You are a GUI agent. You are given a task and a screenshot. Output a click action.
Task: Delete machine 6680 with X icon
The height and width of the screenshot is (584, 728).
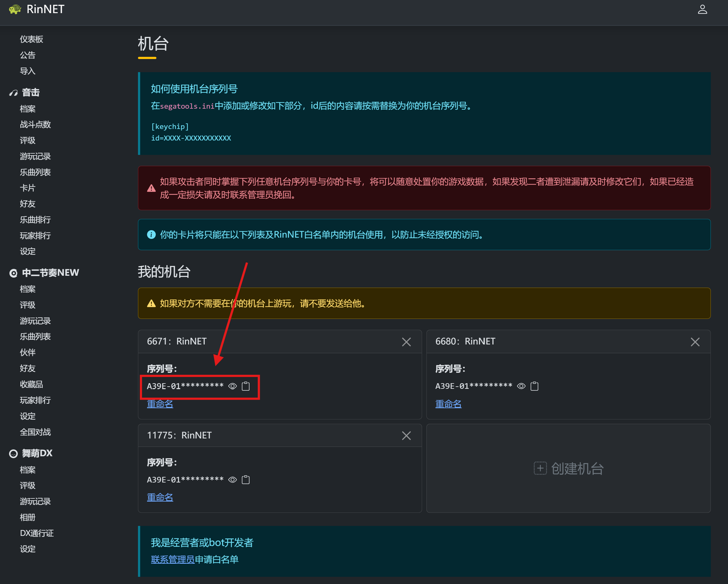(x=695, y=342)
